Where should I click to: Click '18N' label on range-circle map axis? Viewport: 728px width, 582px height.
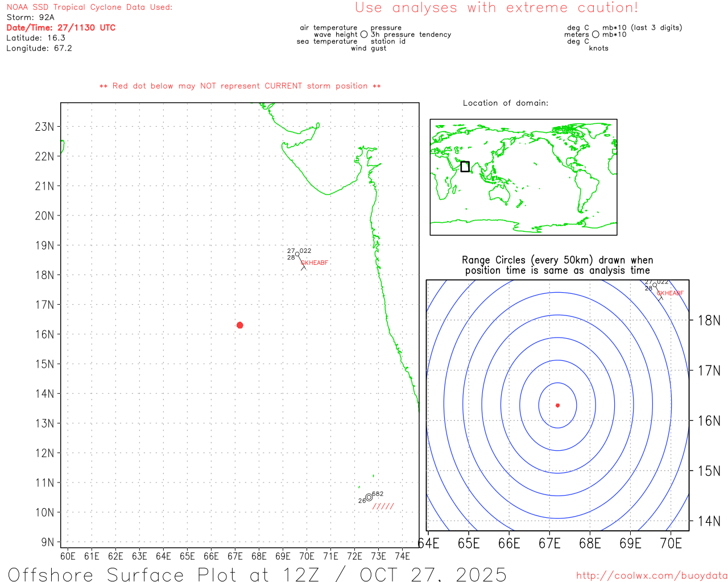click(x=709, y=321)
